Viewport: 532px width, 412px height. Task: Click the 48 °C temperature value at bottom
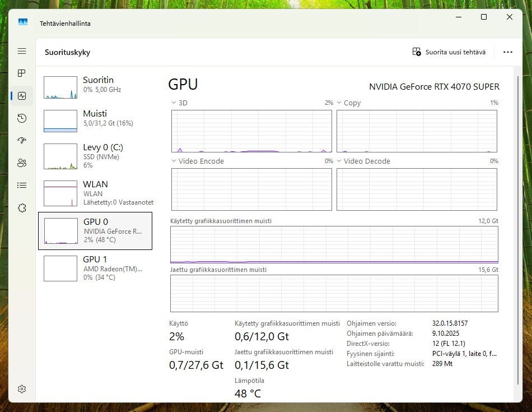click(x=248, y=394)
